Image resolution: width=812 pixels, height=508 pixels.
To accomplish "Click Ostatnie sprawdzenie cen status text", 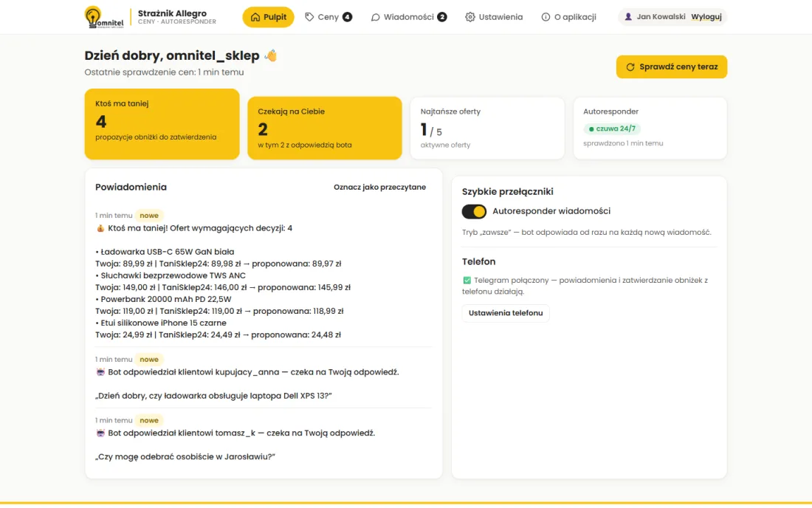I will (164, 72).
